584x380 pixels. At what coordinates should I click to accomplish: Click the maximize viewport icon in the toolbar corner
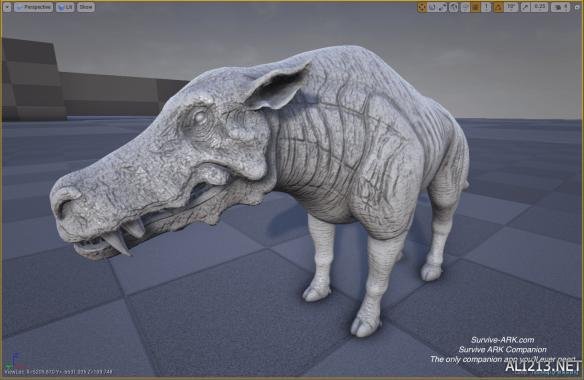point(577,7)
